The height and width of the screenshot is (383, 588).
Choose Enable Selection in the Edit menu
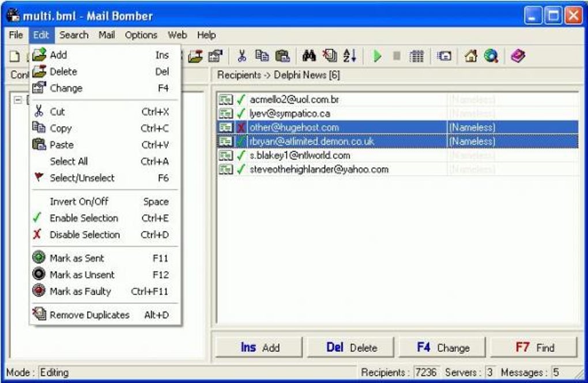point(105,218)
